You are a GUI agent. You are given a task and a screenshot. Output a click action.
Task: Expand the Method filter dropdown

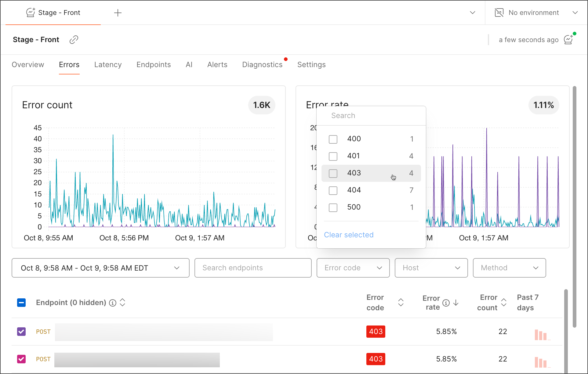[x=509, y=268]
